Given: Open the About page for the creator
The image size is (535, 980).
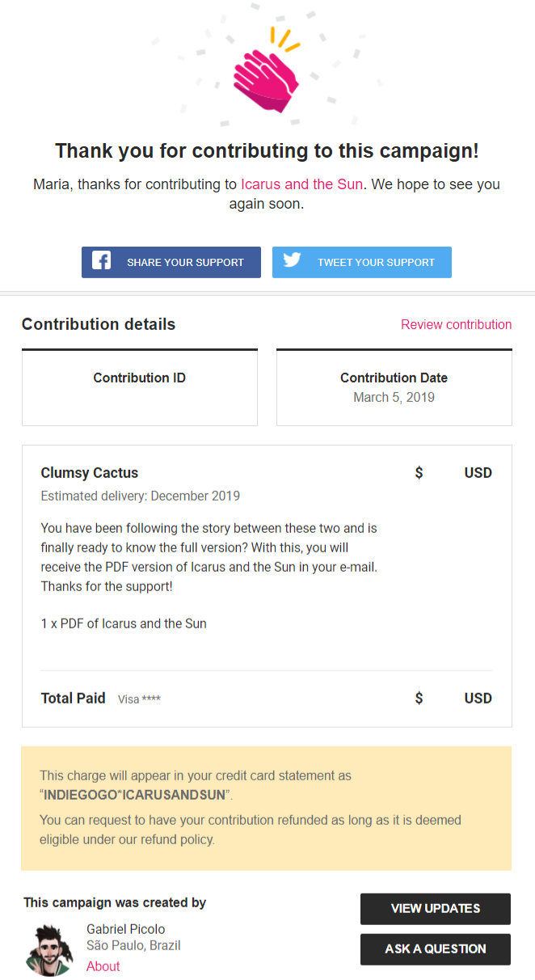Looking at the screenshot, I should (x=103, y=965).
